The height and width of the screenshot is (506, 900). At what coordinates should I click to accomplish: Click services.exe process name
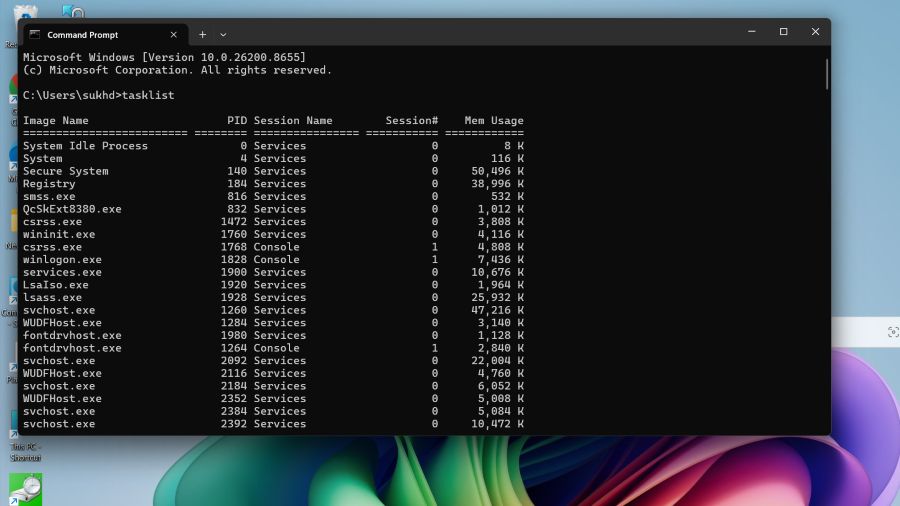[x=63, y=272]
